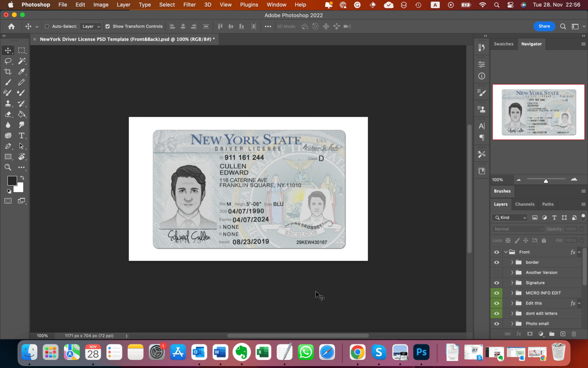Screen dimensions: 588x368
Task: Toggle Show Transform Controls checkbox
Action: point(108,26)
